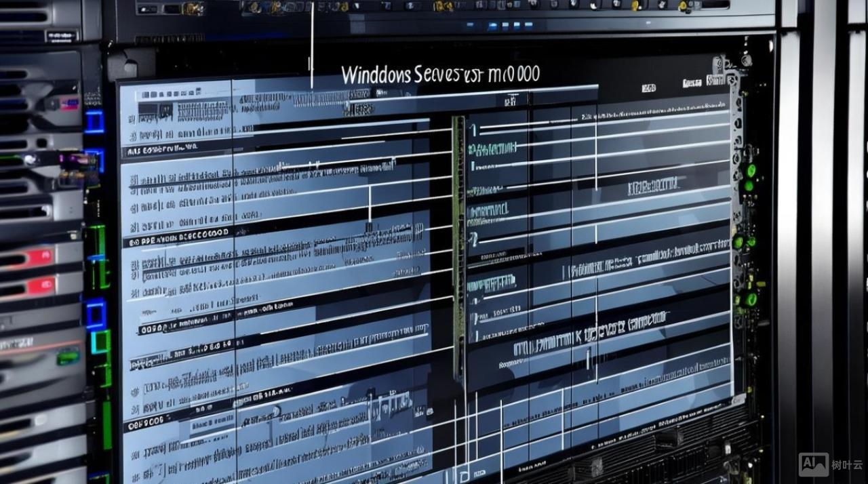Click the top blue glowing light on left rack
The width and height of the screenshot is (868, 484).
(x=94, y=122)
